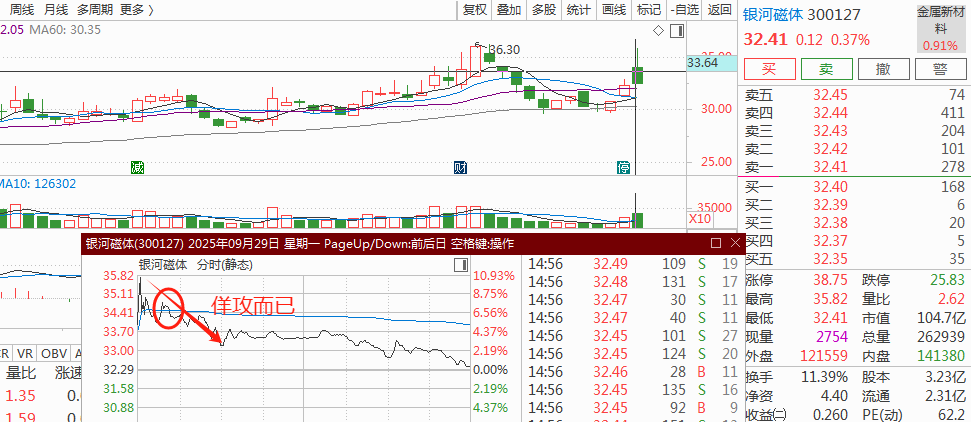The width and height of the screenshot is (971, 422).
Task: Click 买一 price 32.40 row
Action: click(x=854, y=187)
